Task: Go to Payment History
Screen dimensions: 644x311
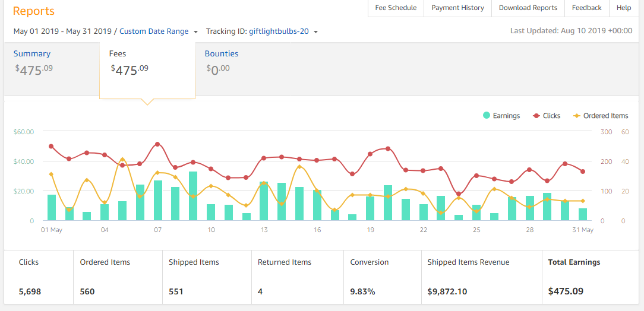Action: 457,8
